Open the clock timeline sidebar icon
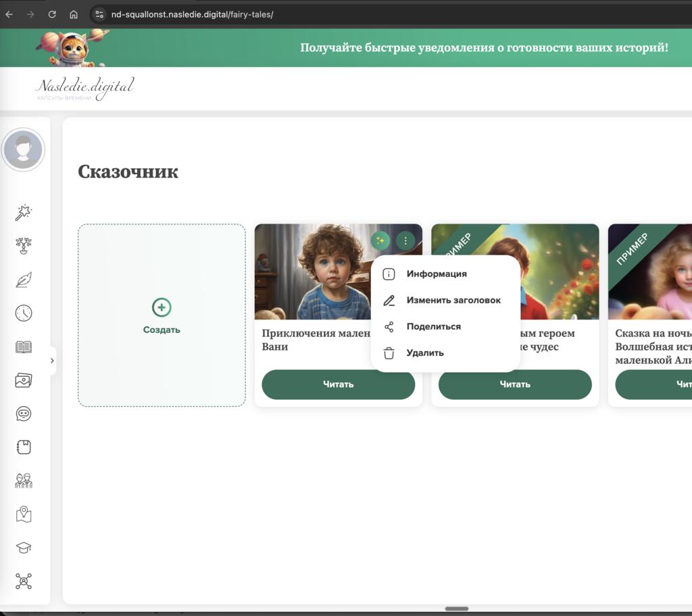Viewport: 692px width, 616px height. [x=24, y=313]
